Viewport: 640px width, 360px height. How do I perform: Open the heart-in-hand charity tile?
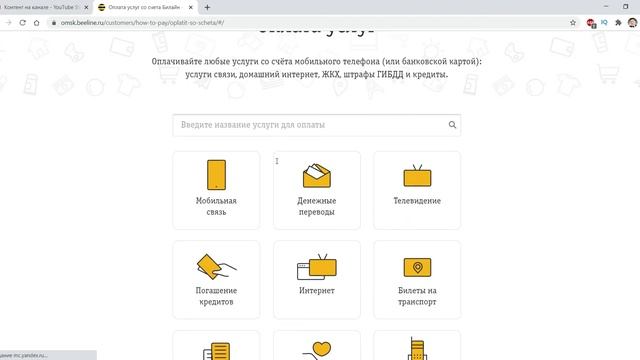(317, 345)
